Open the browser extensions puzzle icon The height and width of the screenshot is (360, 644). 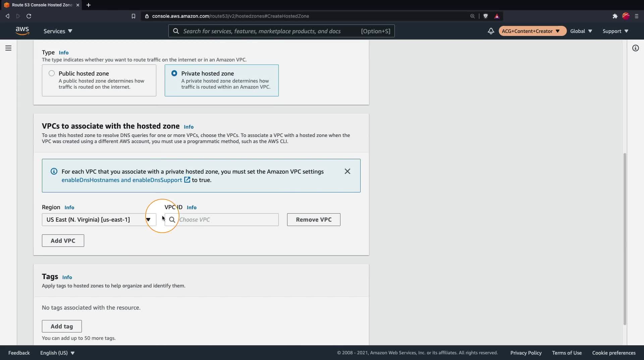(x=615, y=16)
